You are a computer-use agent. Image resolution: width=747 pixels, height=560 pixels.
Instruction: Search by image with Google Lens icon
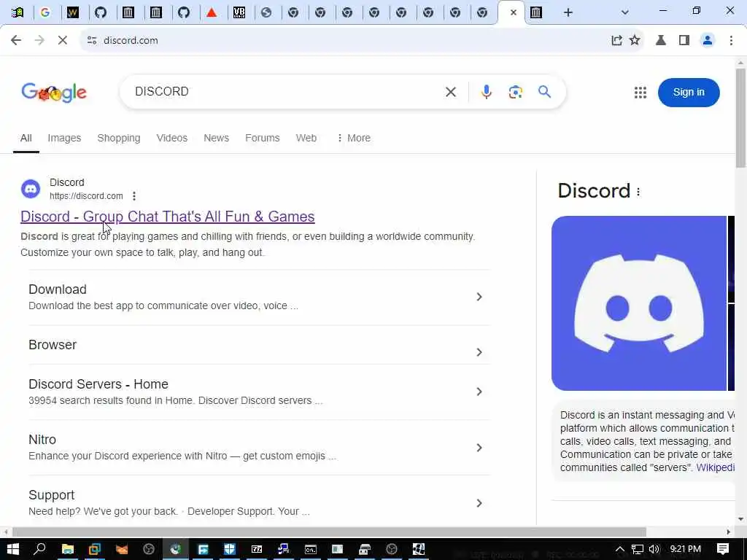[515, 92]
